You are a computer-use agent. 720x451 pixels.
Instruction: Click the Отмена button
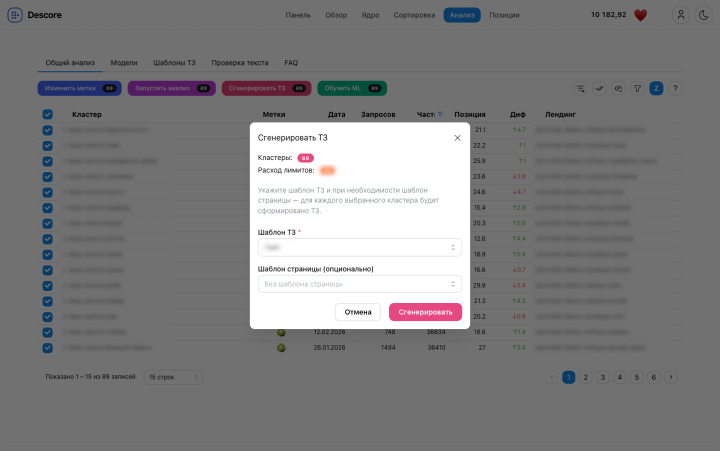[358, 312]
